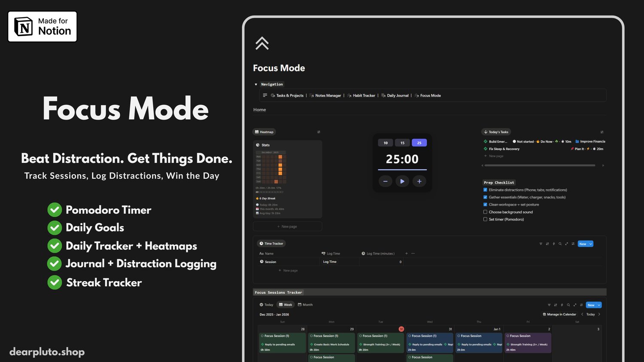This screenshot has width=644, height=362.
Task: Switch to the Month view tab
Action: (x=305, y=305)
